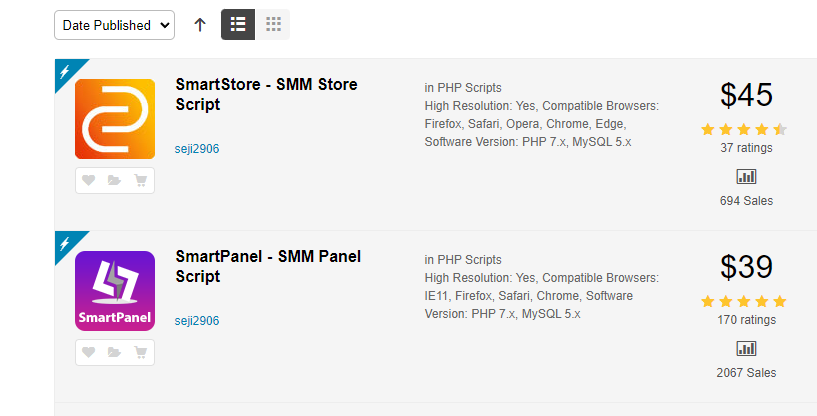817x416 pixels.
Task: Visit seji2906 author link under SmartPanel
Action: pyautogui.click(x=197, y=321)
